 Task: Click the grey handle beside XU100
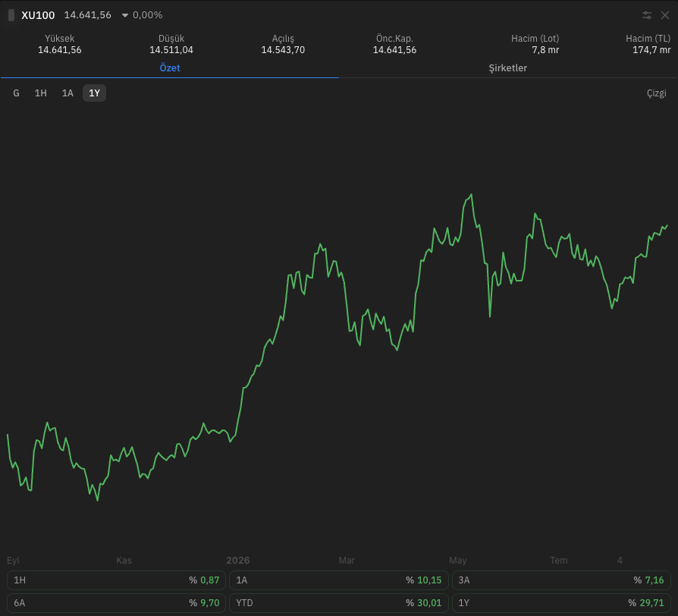pos(11,15)
